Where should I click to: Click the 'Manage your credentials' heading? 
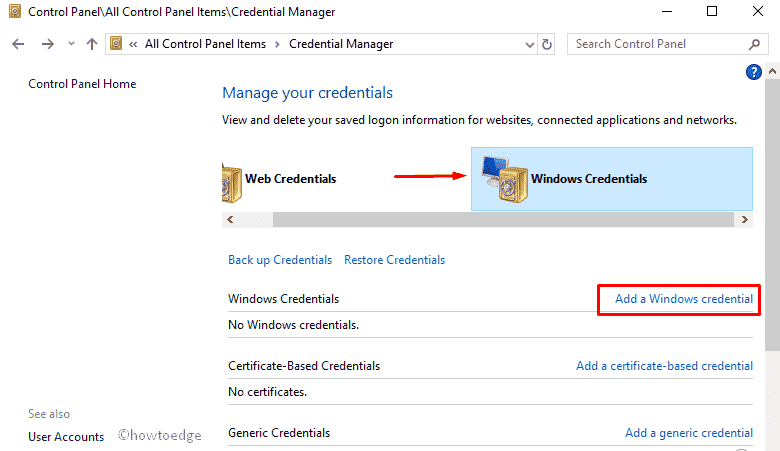point(307,93)
